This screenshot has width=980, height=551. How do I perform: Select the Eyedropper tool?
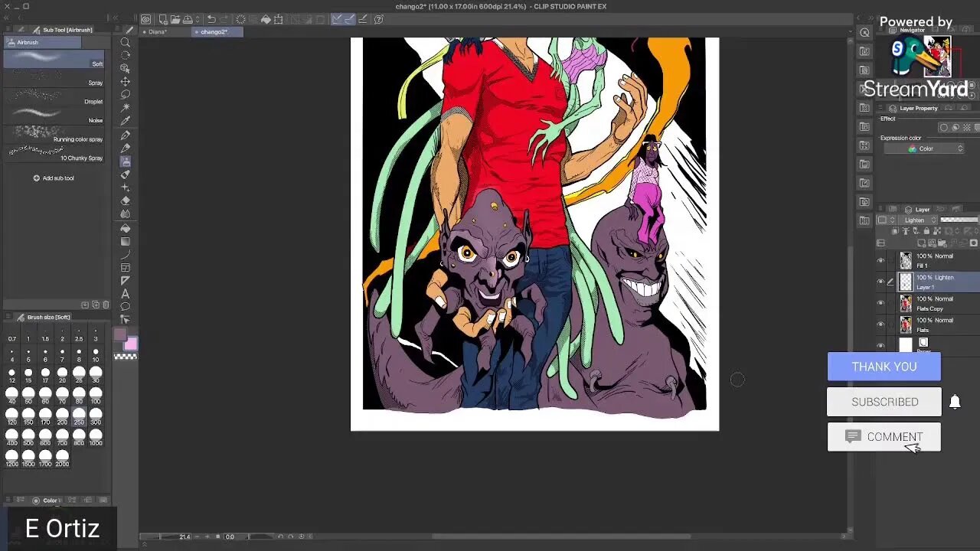click(x=126, y=121)
